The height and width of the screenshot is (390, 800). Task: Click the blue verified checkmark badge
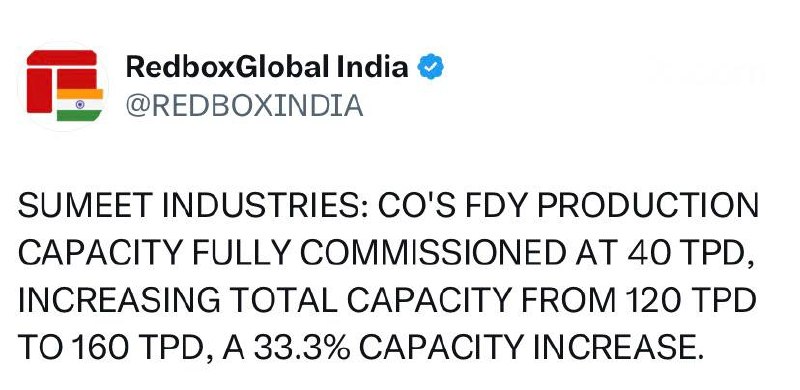pos(431,67)
